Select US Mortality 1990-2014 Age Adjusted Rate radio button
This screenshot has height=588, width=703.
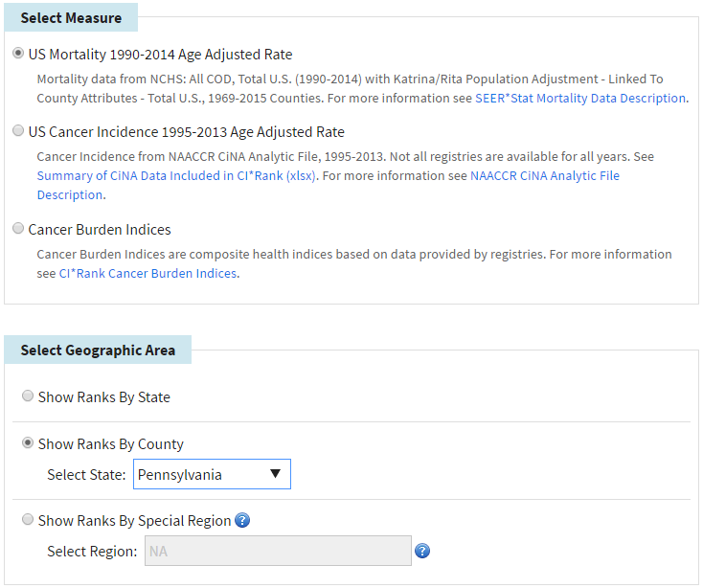[18, 54]
